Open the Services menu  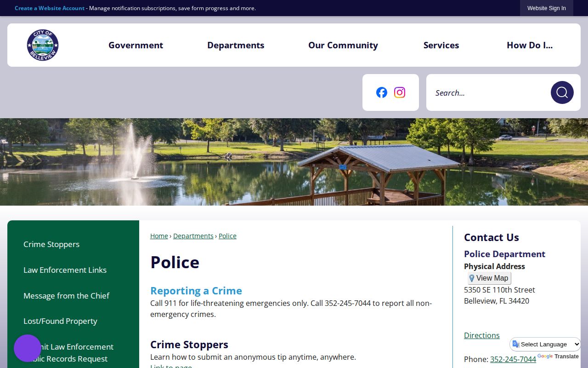441,45
